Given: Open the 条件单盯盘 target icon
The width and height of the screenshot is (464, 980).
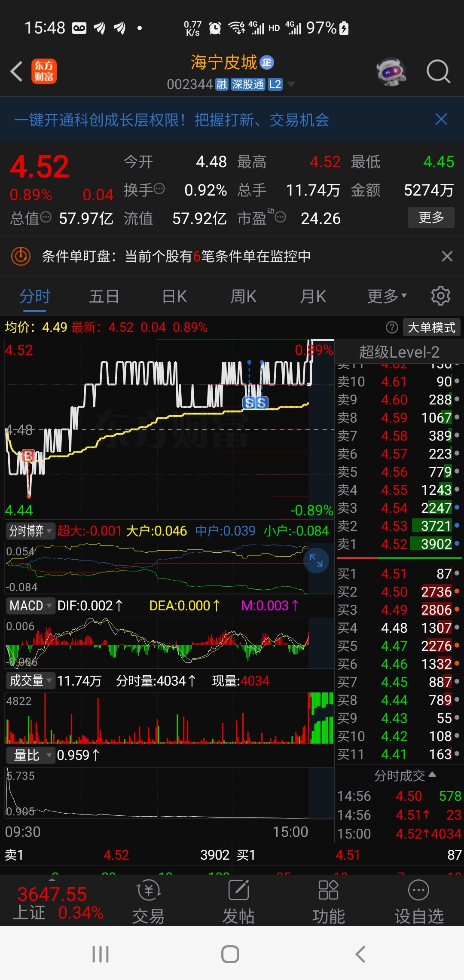Looking at the screenshot, I should [x=21, y=256].
